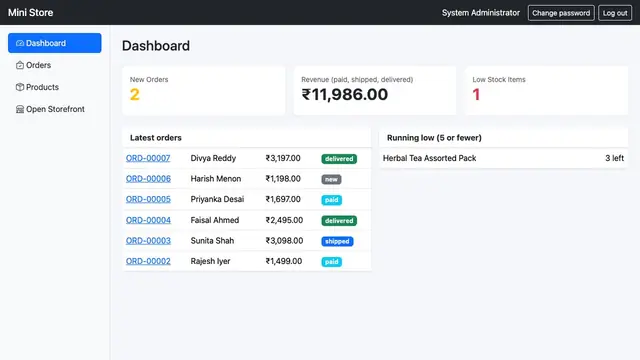The image size is (640, 360).
Task: Click the New Orders count 2
Action: (135, 95)
